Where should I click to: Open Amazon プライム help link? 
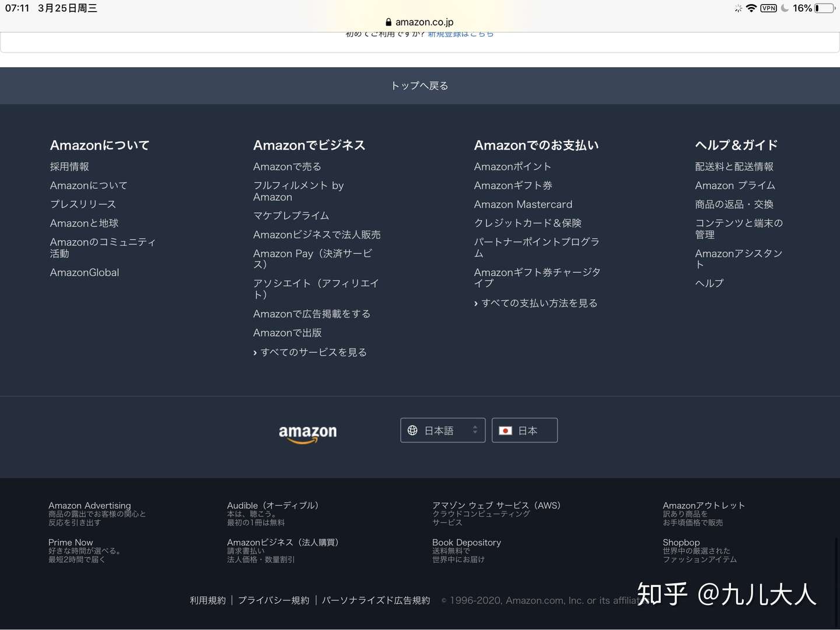tap(735, 185)
